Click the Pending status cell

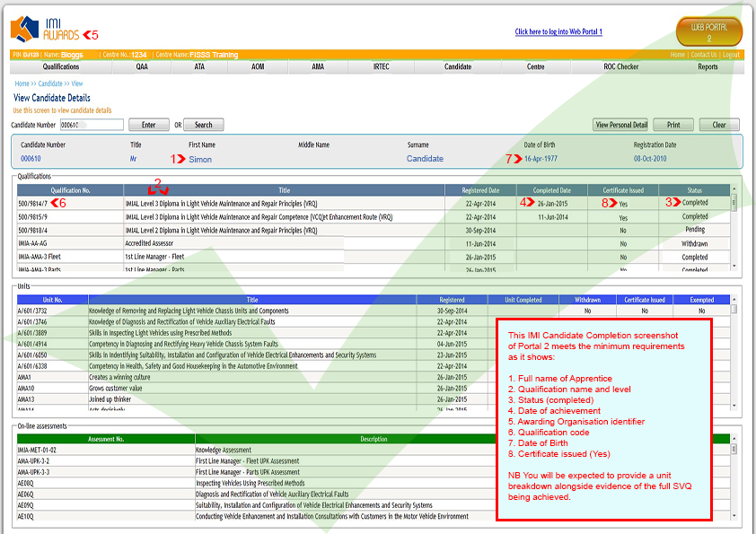(x=695, y=230)
